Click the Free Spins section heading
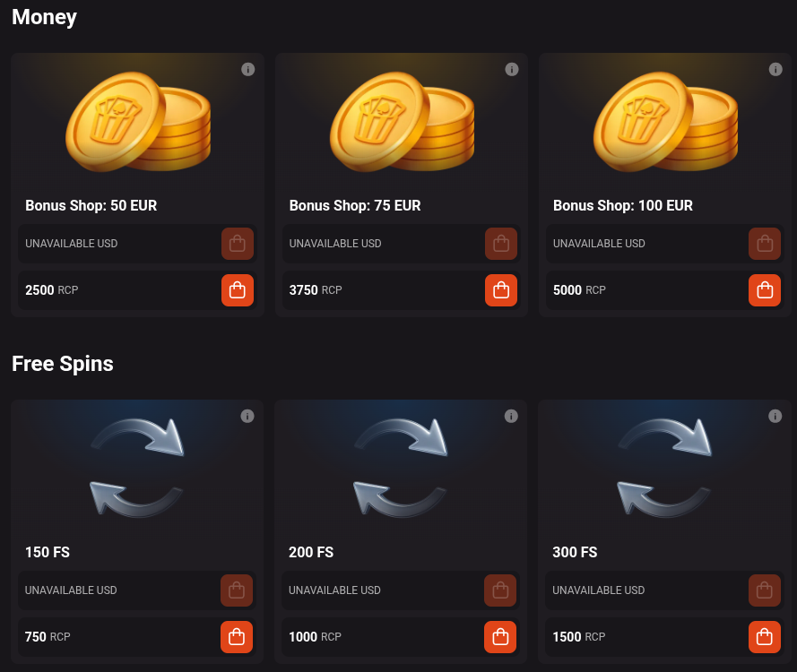This screenshot has height=672, width=797. tap(62, 364)
